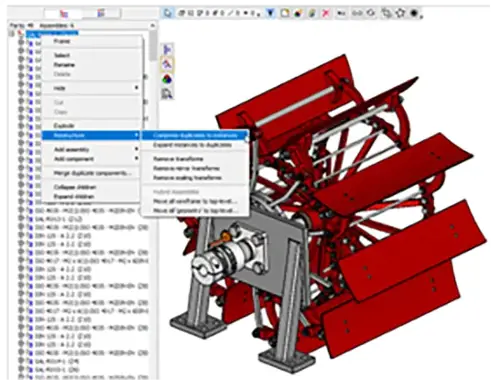Click the magnifier search icon in vertical toolbar
This screenshot has height=388, width=500.
[x=167, y=94]
